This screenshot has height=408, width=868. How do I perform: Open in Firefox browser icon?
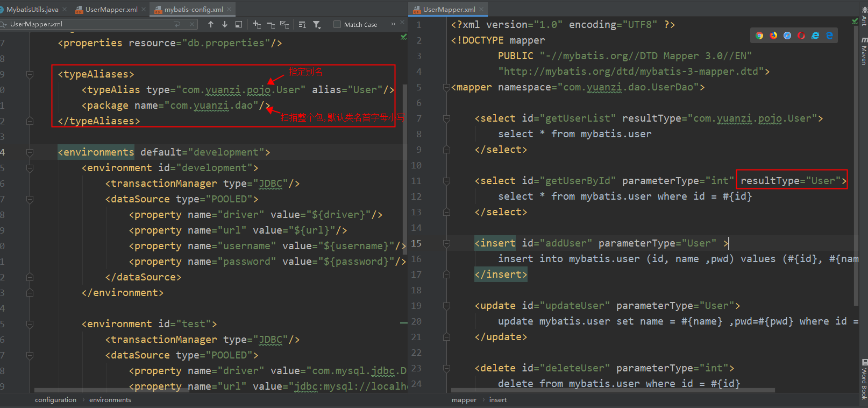point(773,36)
